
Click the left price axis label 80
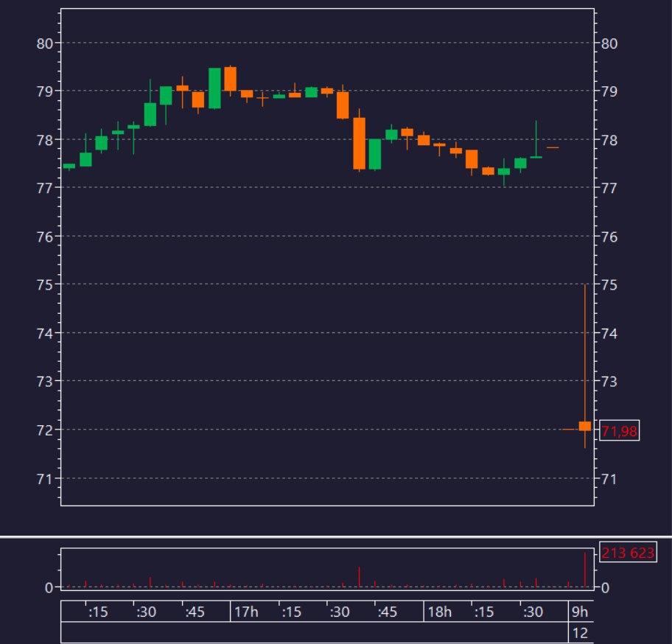[x=44, y=43]
